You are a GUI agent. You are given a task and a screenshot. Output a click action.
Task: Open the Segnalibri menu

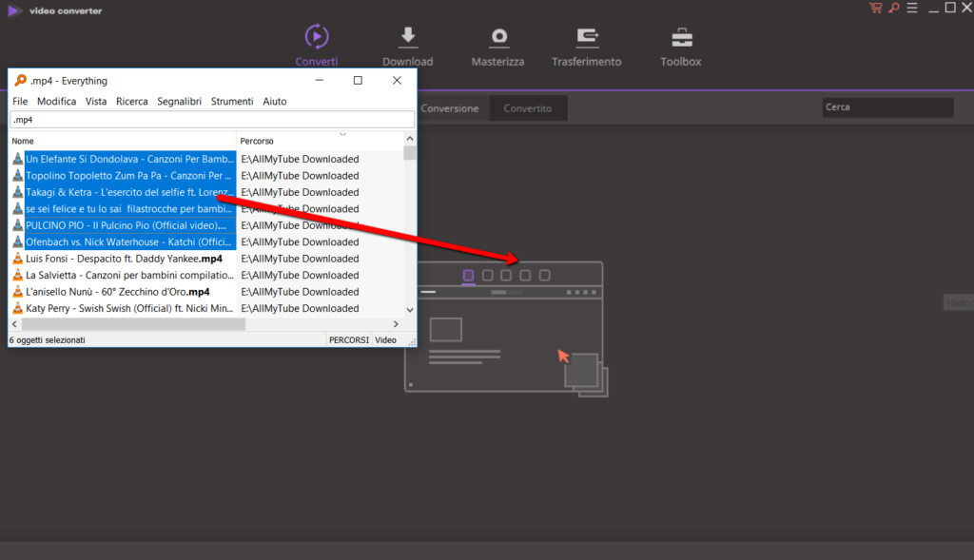click(179, 101)
